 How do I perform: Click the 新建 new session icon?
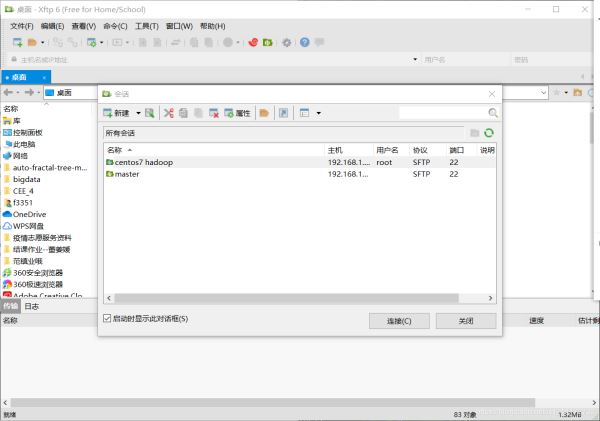115,113
